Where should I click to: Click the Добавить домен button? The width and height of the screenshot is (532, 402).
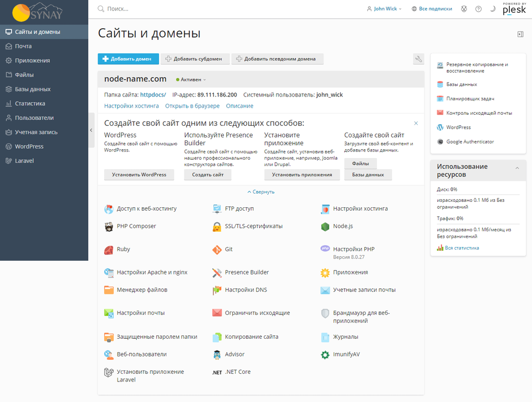(128, 59)
